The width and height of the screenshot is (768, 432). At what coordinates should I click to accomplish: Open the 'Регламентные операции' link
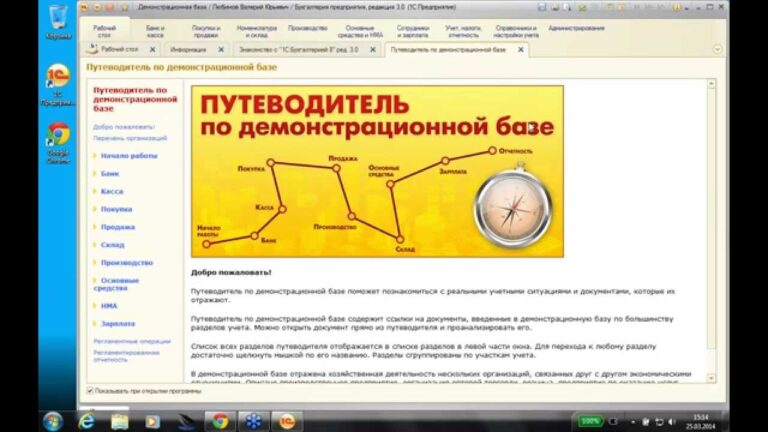point(131,341)
